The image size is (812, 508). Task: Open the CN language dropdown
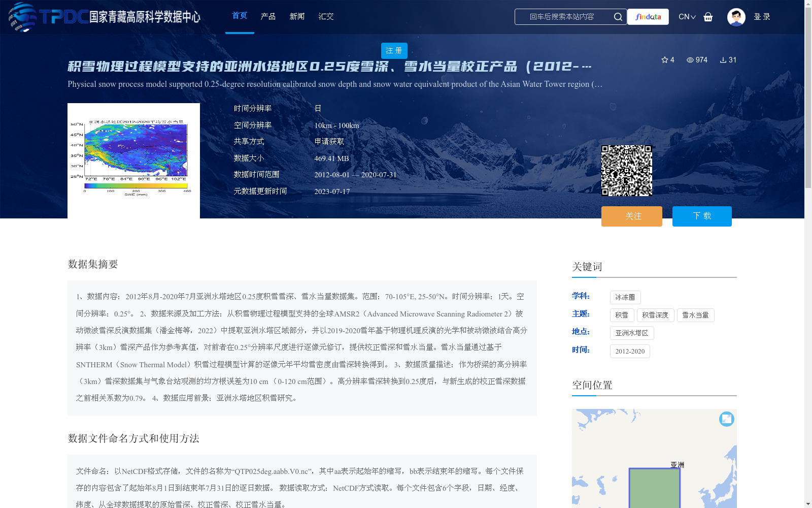click(x=687, y=17)
